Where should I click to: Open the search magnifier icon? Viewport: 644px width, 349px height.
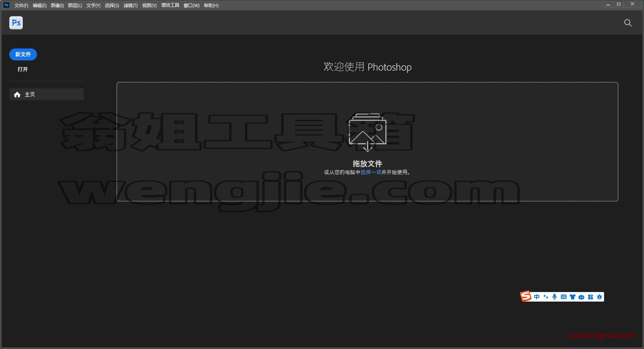click(628, 23)
